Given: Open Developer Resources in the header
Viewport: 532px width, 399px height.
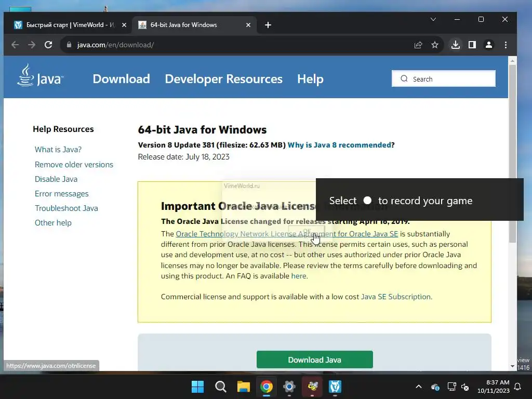Looking at the screenshot, I should click(223, 79).
